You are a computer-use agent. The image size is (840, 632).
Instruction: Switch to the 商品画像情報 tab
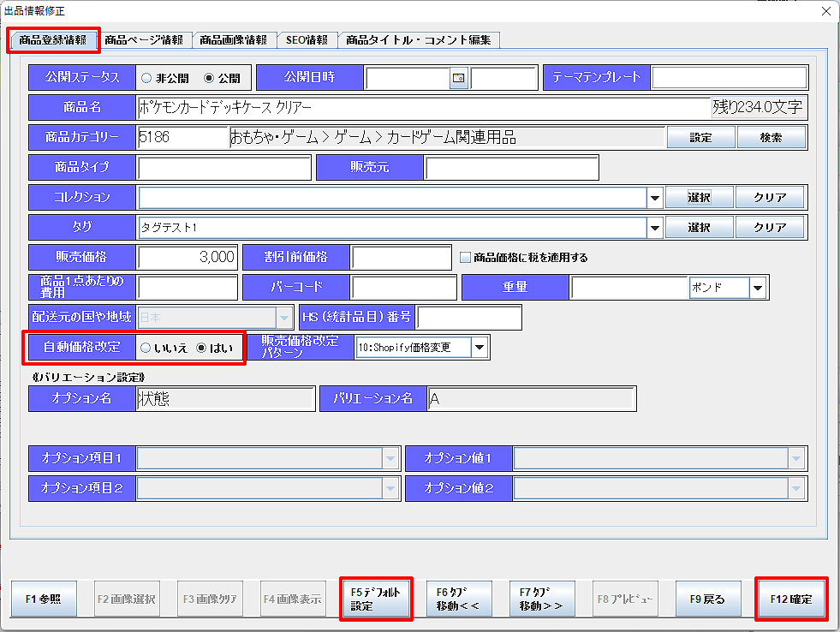coord(234,40)
